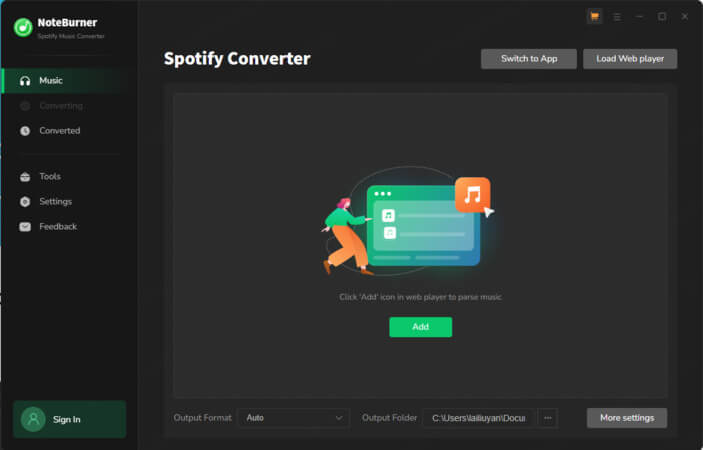Click the gear icon beside Settings
This screenshot has width=703, height=450.
[25, 201]
